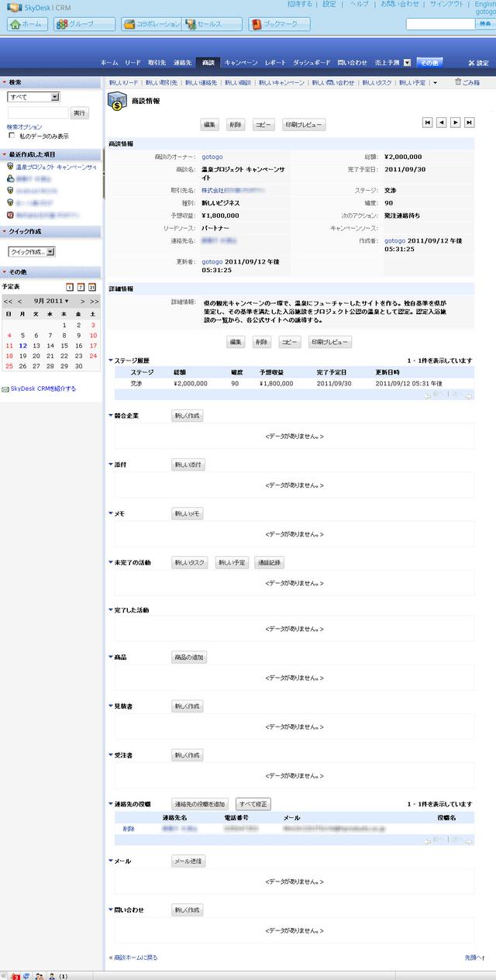Click 新しいリード quick link
Viewport: 496px width, 980px height.
pyautogui.click(x=124, y=82)
